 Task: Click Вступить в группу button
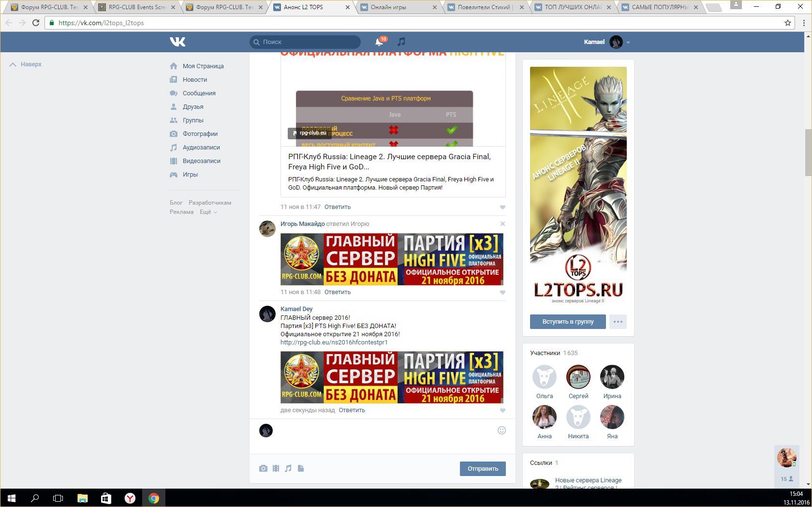point(568,322)
